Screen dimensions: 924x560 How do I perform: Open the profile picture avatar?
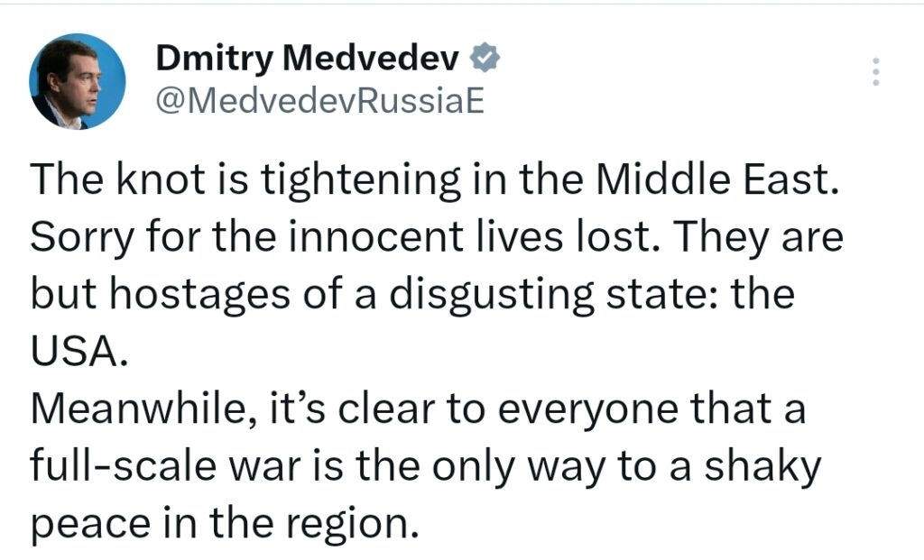(x=78, y=82)
